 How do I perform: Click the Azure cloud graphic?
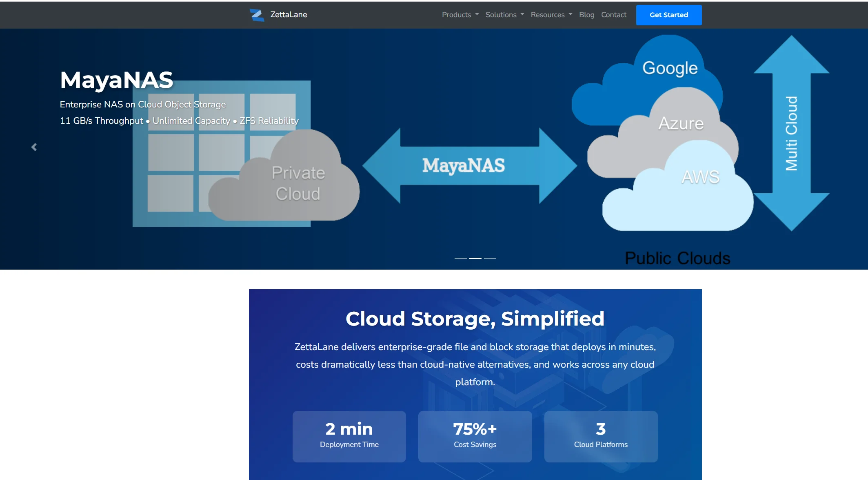click(x=681, y=123)
